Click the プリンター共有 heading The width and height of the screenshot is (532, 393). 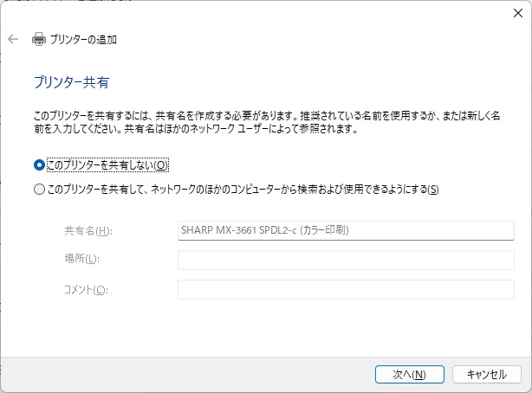[x=71, y=83]
